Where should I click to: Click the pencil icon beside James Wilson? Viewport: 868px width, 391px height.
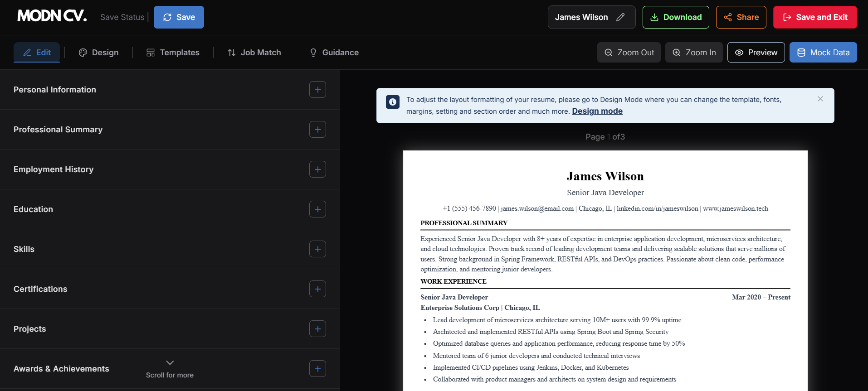[x=620, y=17]
